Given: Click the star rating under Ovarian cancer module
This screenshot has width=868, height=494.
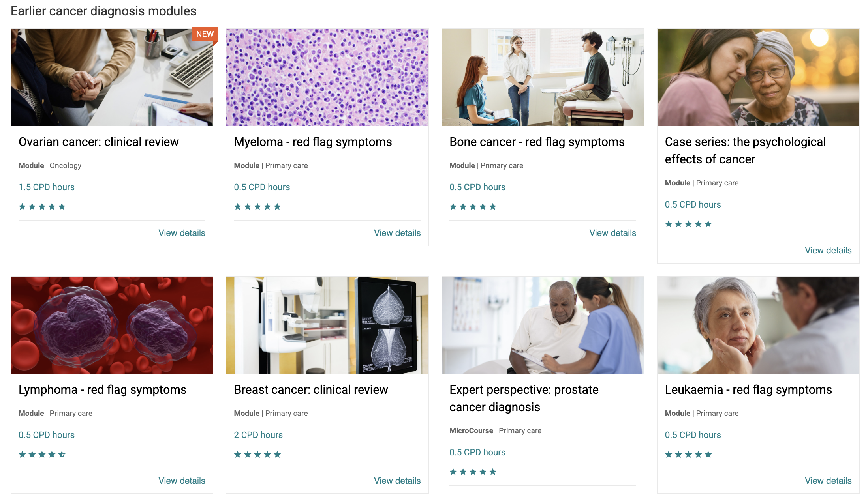Looking at the screenshot, I should tap(42, 207).
